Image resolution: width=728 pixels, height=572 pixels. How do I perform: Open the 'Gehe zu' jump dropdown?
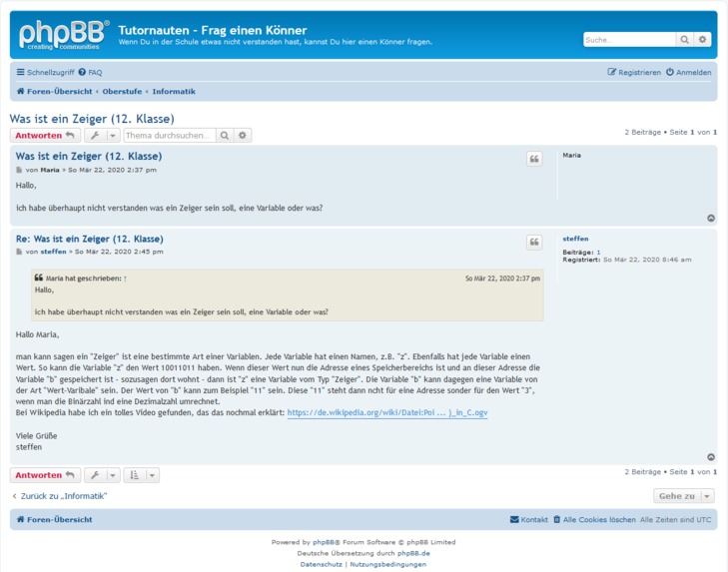point(683,496)
